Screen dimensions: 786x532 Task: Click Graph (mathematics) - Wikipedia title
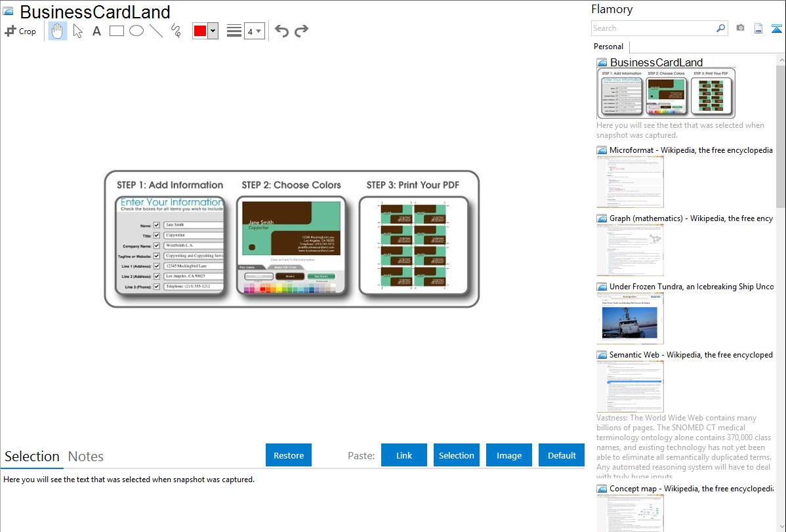pyautogui.click(x=691, y=218)
